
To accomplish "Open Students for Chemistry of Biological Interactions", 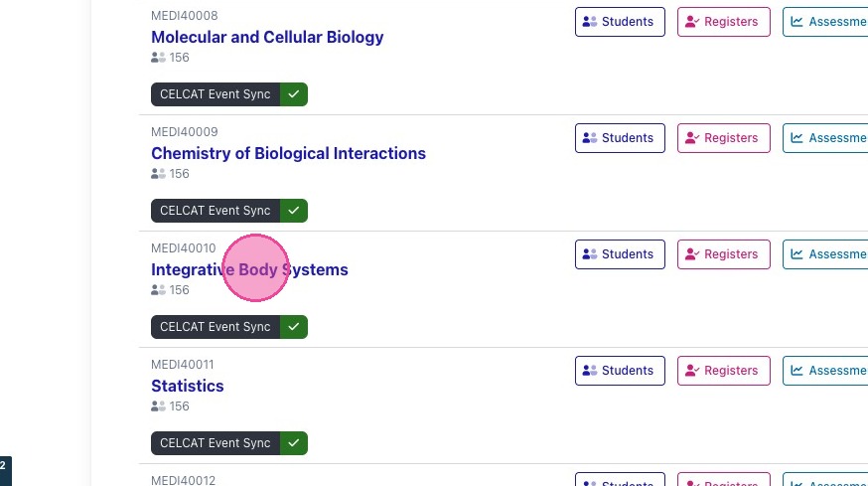I will click(x=620, y=138).
